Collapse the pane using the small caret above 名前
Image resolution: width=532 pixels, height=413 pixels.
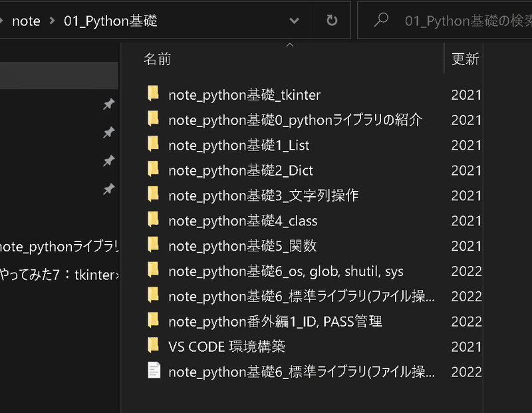click(289, 44)
